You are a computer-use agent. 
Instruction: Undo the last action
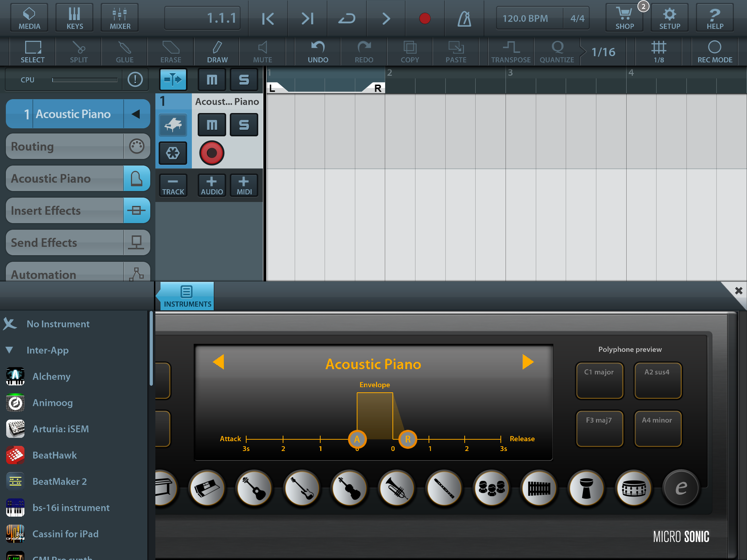[318, 51]
